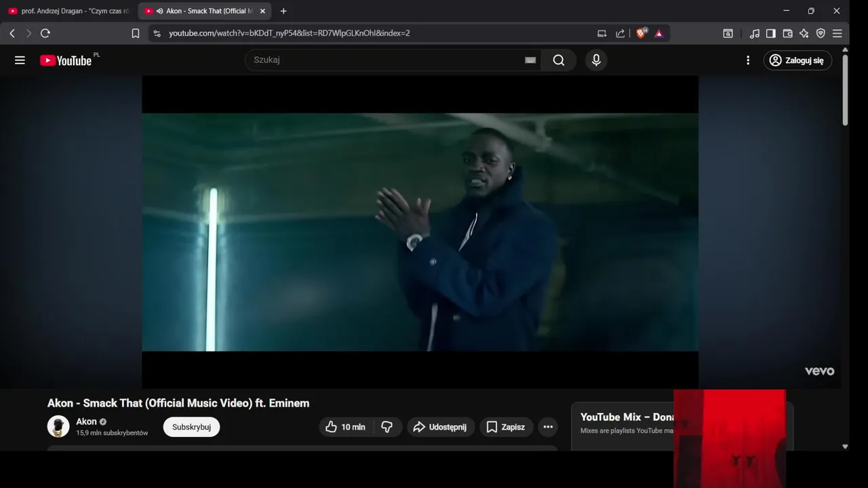The height and width of the screenshot is (488, 868).
Task: Open YouTube settings three-dot menu
Action: tap(748, 60)
